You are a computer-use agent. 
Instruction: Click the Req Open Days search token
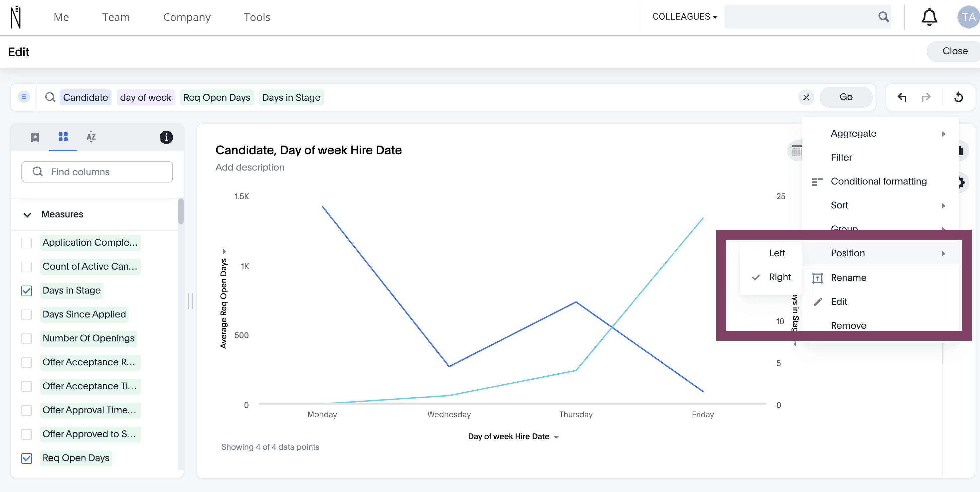pos(217,97)
